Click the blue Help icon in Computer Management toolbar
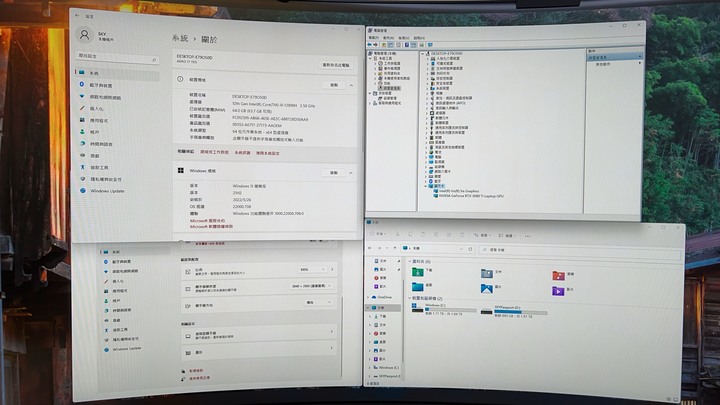 coord(407,45)
